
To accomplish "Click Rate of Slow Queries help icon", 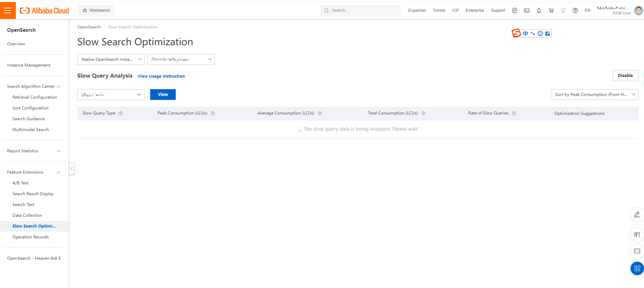I will point(514,114).
